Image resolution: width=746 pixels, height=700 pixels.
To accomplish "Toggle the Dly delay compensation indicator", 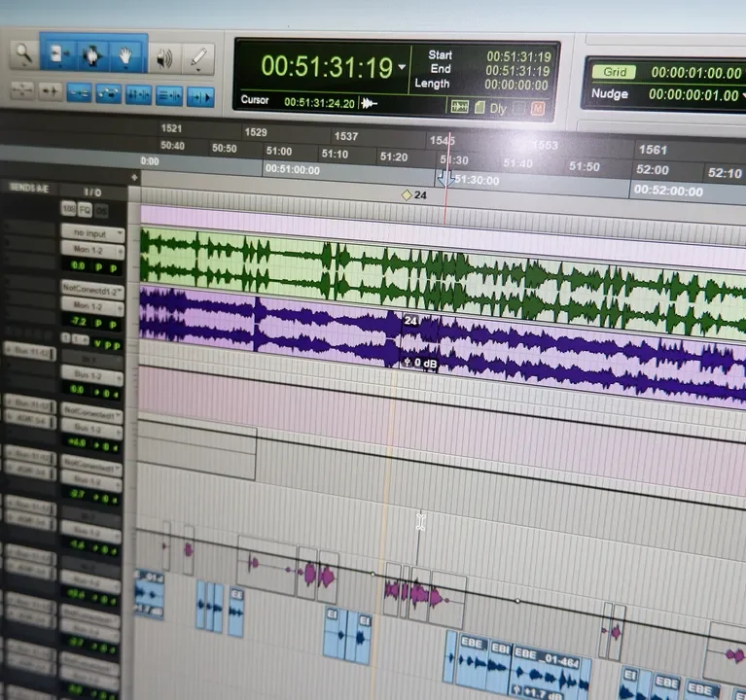I will point(499,109).
